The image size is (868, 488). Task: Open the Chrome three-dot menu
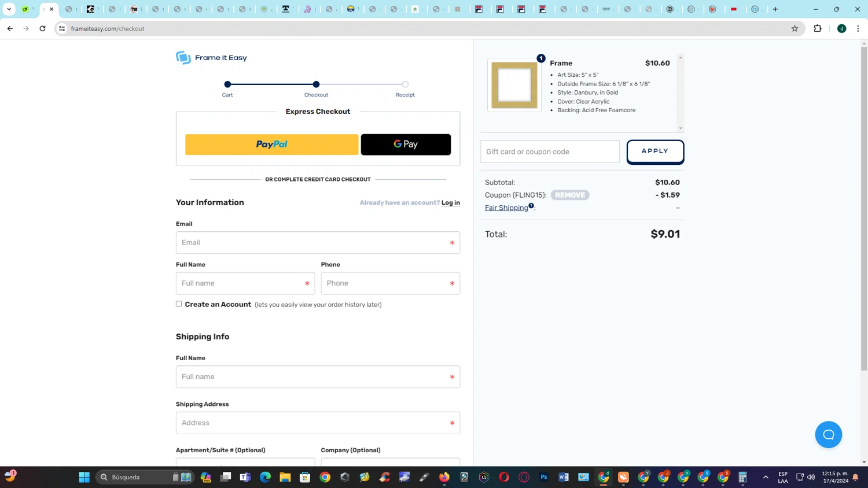pyautogui.click(x=858, y=28)
